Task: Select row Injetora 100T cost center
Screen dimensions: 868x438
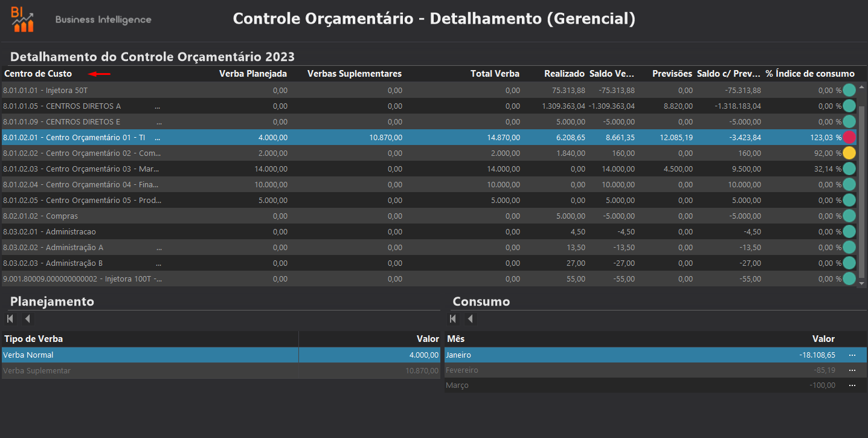Action: (429, 279)
